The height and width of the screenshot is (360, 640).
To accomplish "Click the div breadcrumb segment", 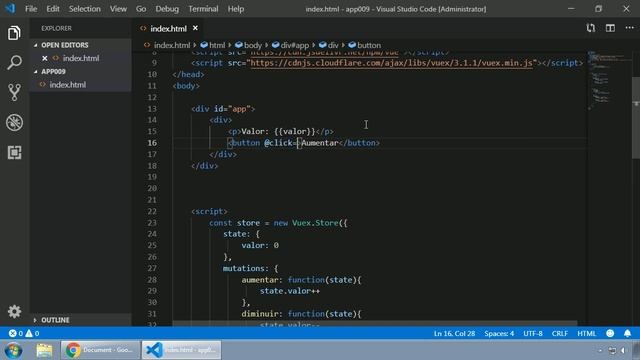I will (329, 45).
